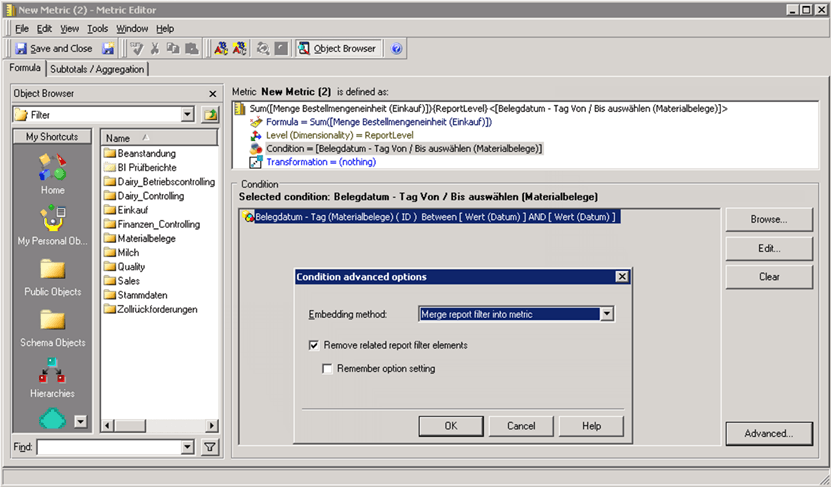Expand the shortcuts bar overflow arrow

81,422
